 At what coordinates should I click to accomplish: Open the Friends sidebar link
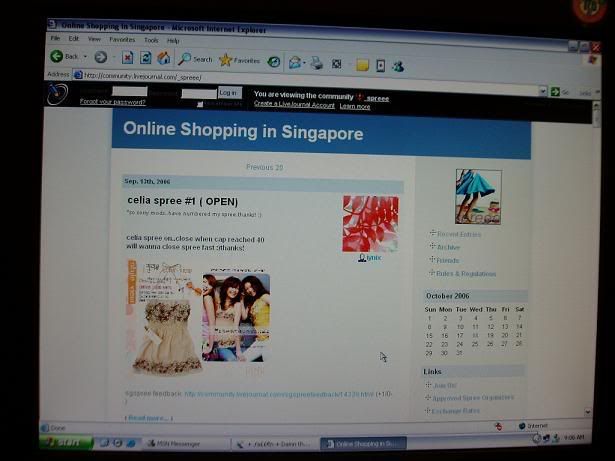click(448, 261)
